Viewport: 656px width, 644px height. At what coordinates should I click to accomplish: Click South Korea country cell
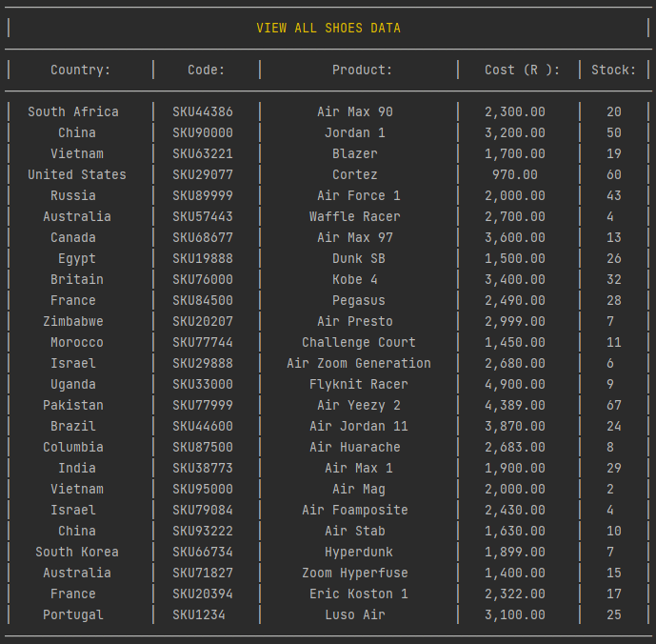click(x=77, y=552)
